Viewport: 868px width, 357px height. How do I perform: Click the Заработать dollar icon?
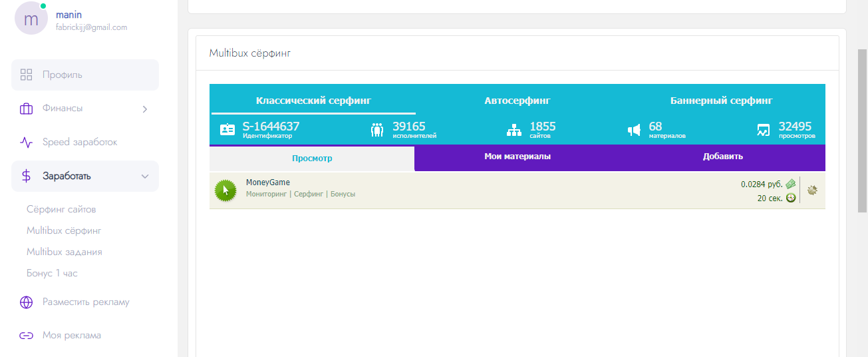tap(27, 176)
